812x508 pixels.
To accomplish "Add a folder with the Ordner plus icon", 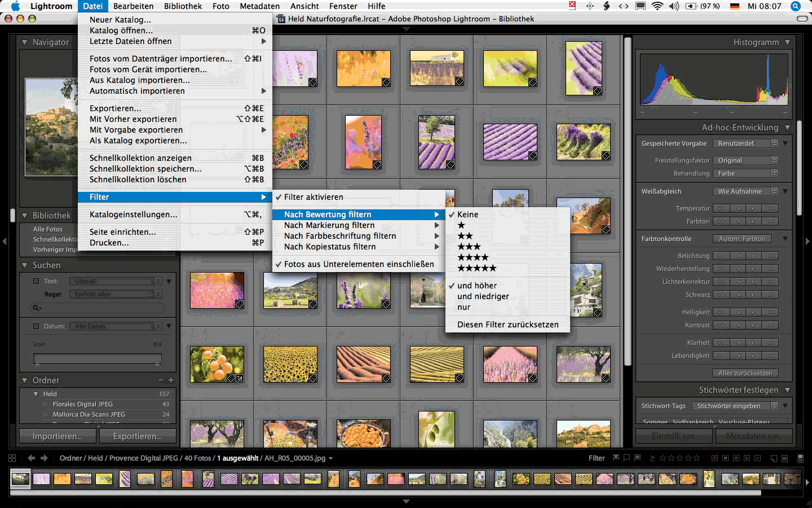I will 171,380.
